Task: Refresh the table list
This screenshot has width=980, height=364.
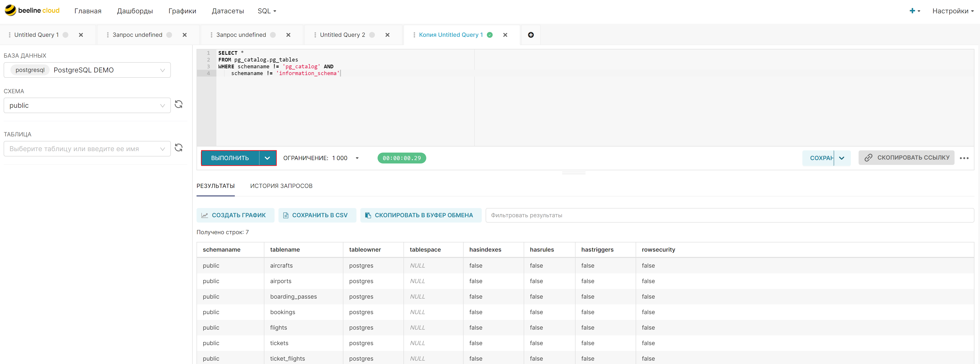Action: tap(178, 147)
